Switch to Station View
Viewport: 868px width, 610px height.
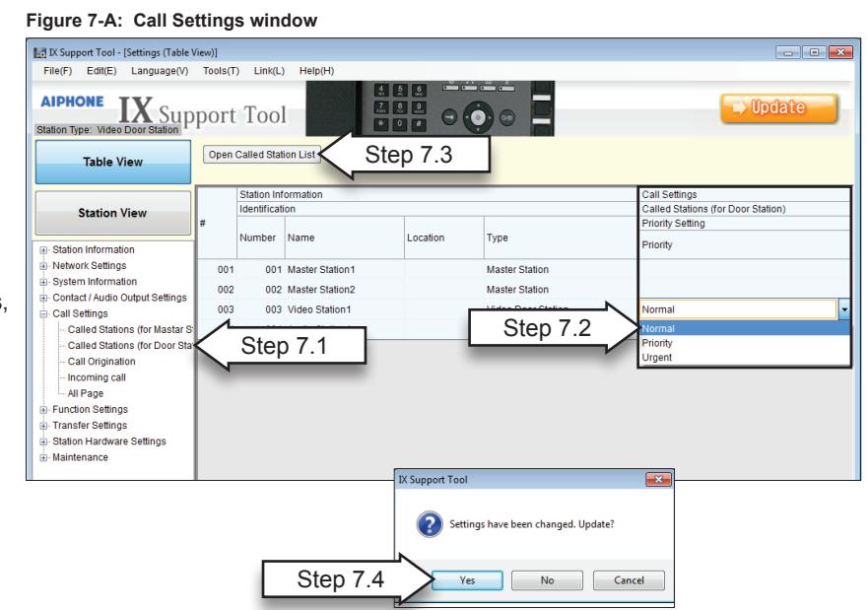113,213
